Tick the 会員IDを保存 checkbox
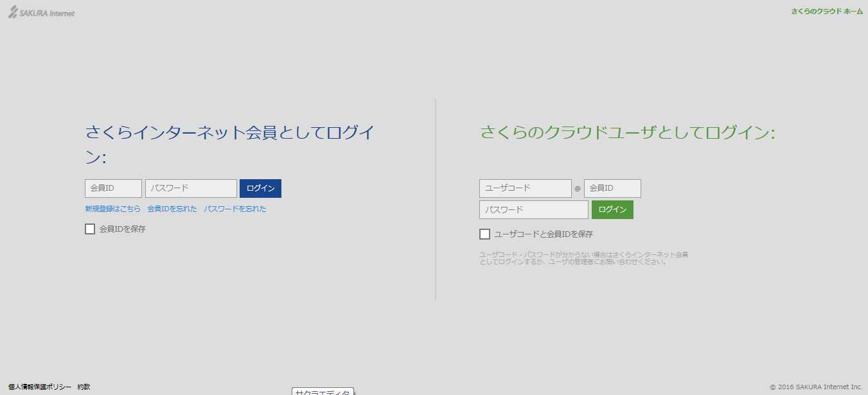 tap(90, 229)
